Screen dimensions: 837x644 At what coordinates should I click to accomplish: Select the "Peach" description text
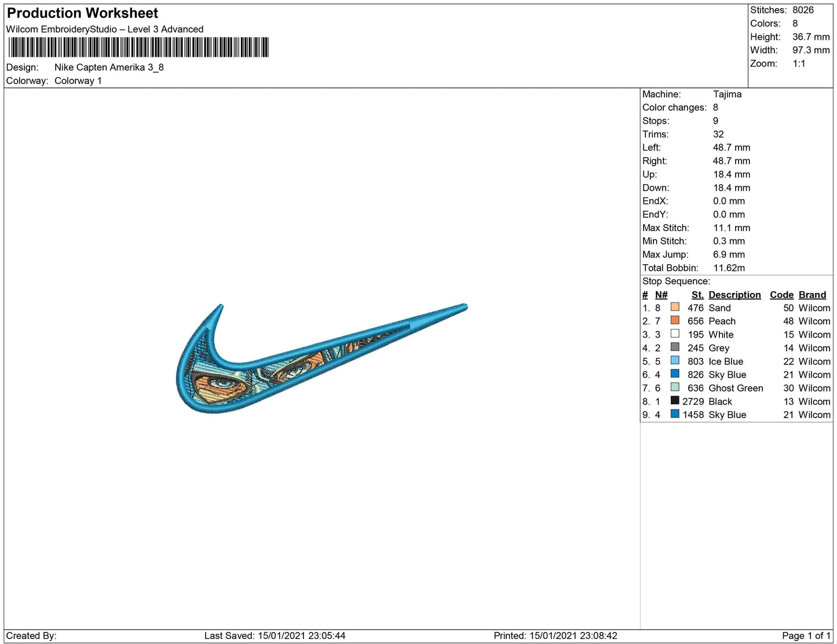click(x=722, y=321)
